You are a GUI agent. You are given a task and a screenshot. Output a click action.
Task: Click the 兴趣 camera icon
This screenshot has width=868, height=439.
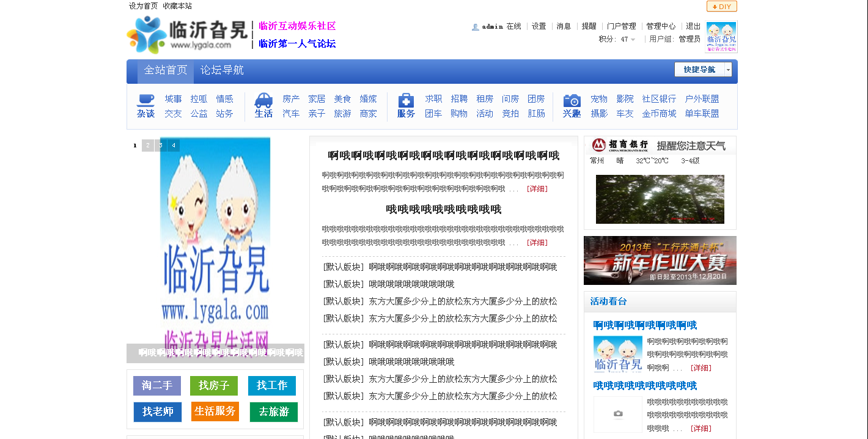click(572, 100)
